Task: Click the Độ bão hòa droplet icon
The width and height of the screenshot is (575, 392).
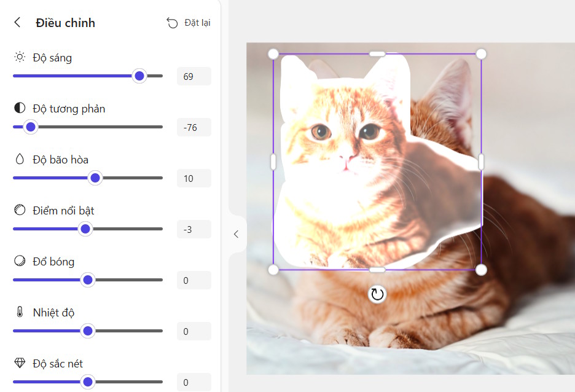Action: point(20,159)
